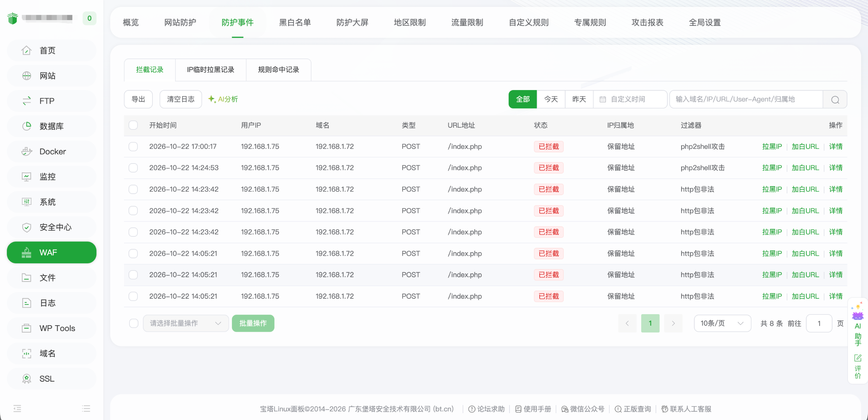The width and height of the screenshot is (868, 420).
Task: Switch to the 网站防护 tab
Action: (180, 23)
